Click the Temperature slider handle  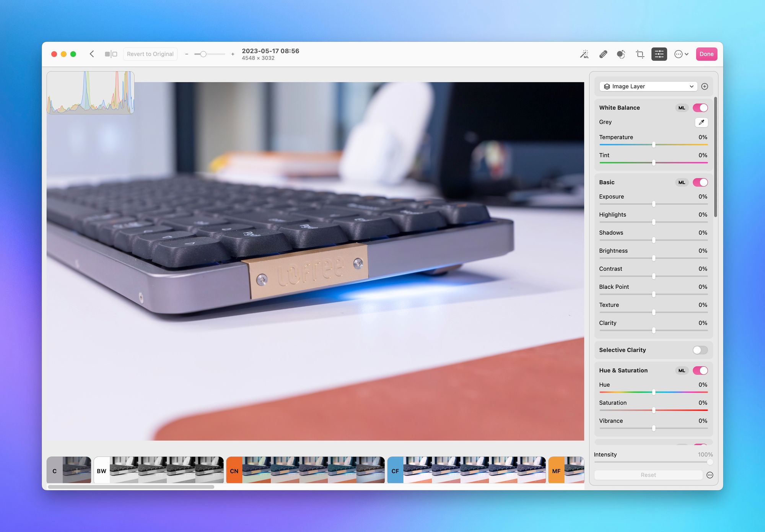pos(654,145)
